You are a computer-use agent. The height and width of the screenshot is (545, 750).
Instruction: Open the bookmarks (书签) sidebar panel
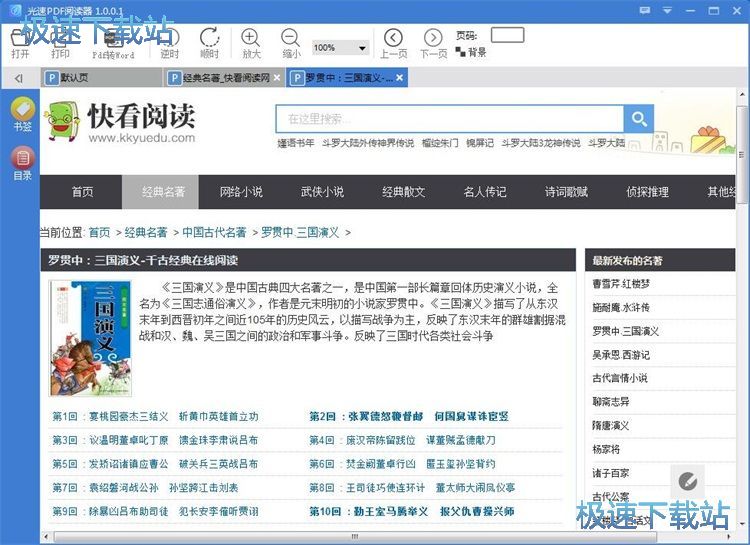click(x=22, y=109)
